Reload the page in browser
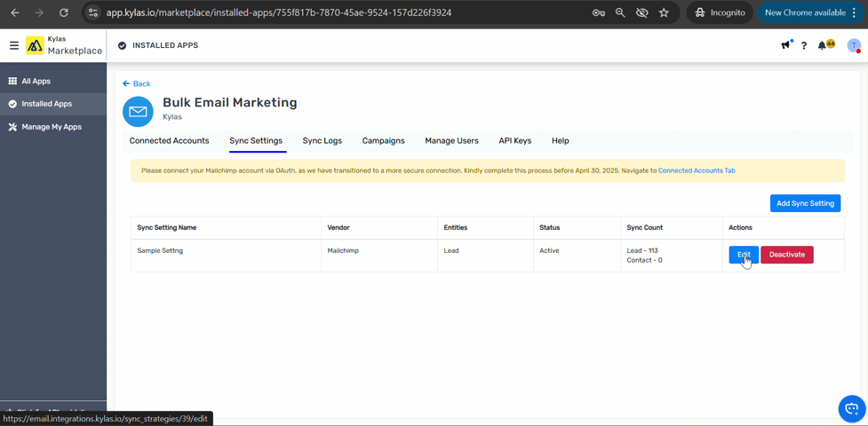868x426 pixels. click(64, 12)
